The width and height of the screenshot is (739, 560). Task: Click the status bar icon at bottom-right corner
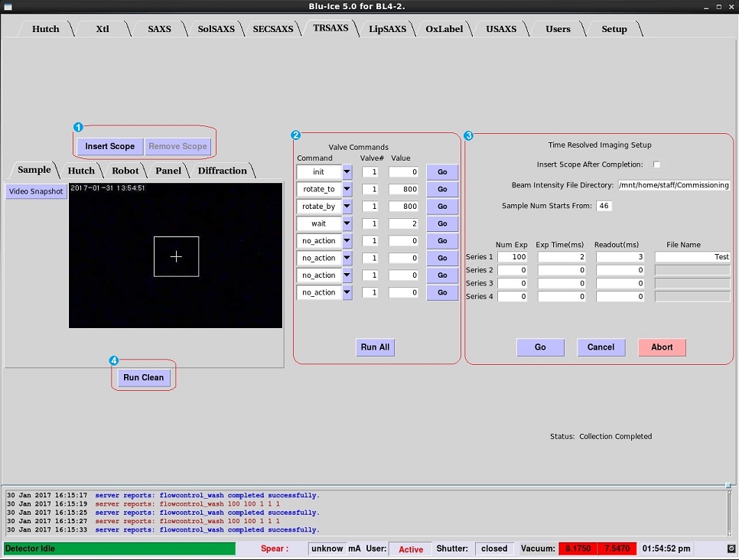pos(730,549)
